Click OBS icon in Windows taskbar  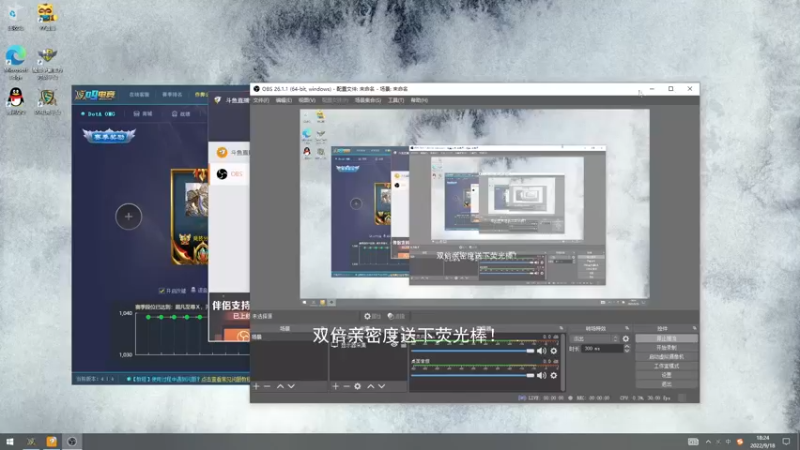point(72,441)
